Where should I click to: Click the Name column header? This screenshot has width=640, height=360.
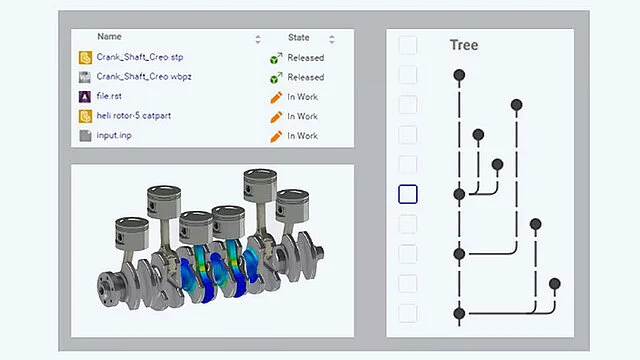109,37
